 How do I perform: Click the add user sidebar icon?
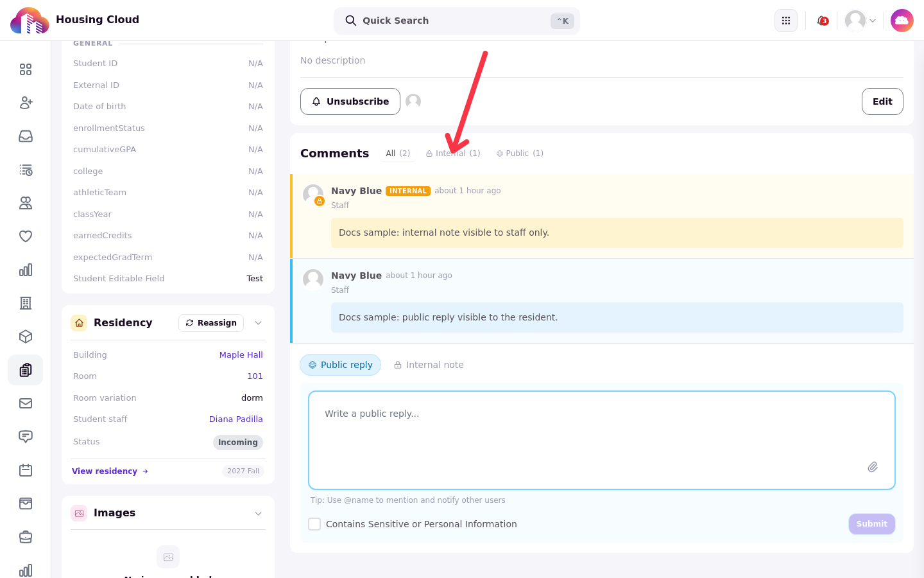(26, 103)
